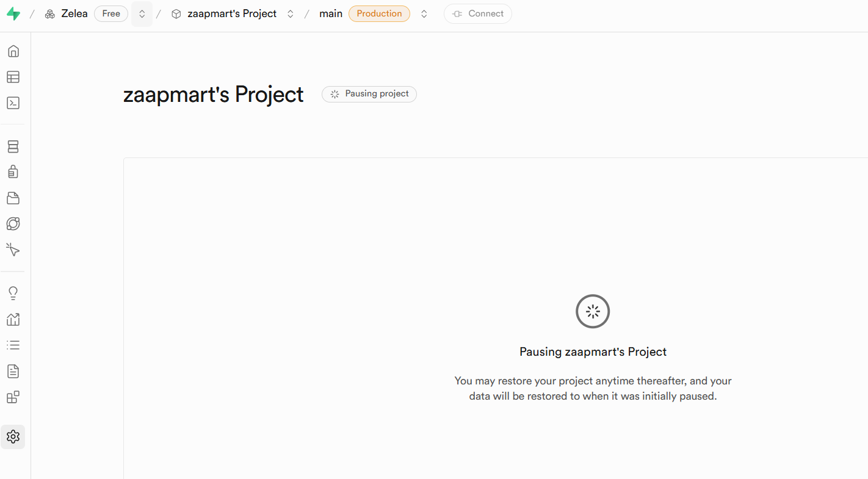
Task: Open the Advisors lightbulb icon
Action: pyautogui.click(x=13, y=292)
